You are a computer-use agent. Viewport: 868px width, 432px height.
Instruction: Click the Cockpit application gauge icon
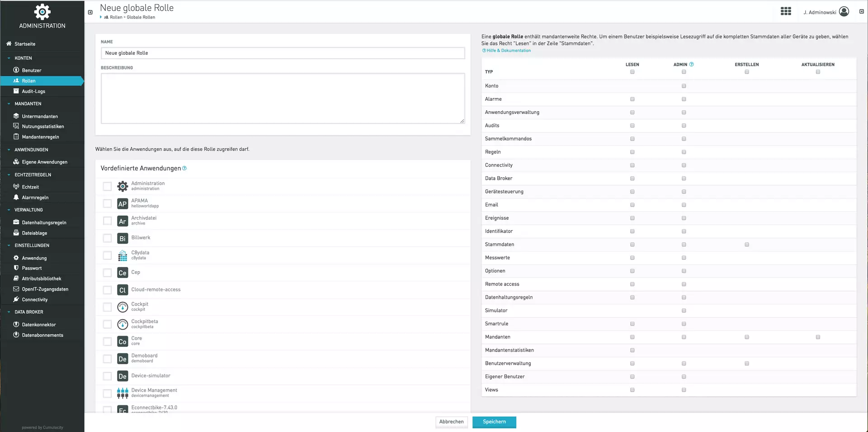coord(123,307)
